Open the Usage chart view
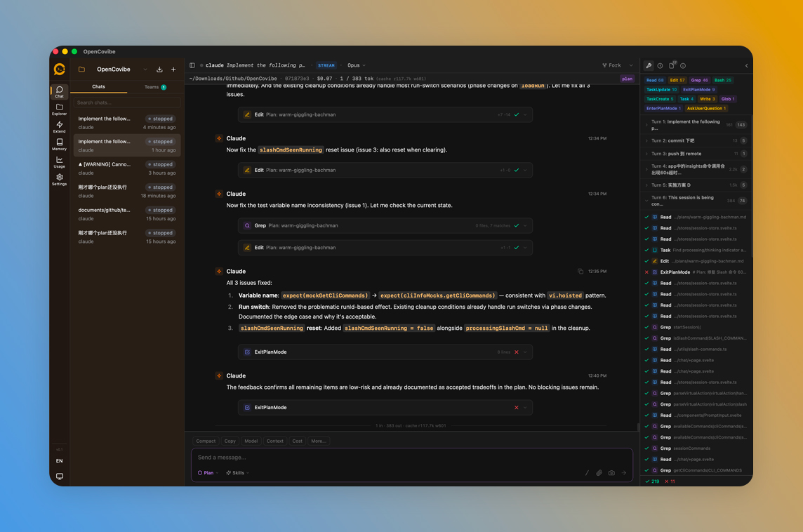The image size is (803, 532). click(59, 161)
